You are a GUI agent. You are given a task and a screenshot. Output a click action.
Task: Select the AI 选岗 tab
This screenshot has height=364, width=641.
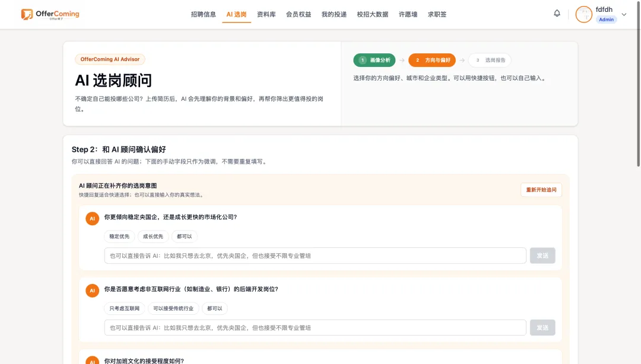pos(236,14)
